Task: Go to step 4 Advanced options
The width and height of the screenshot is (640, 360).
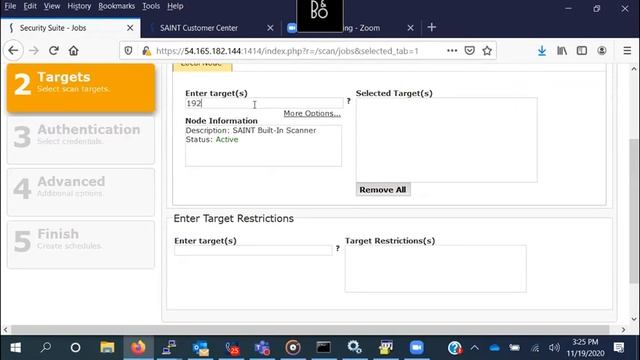Action: click(81, 192)
